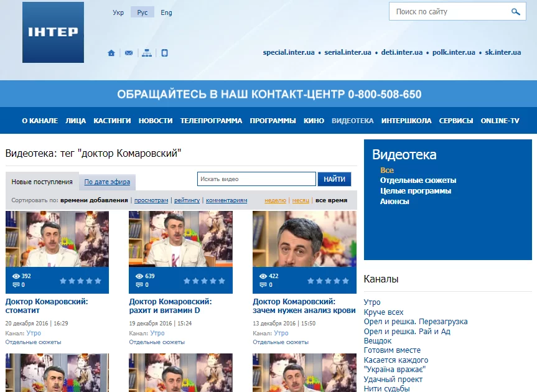
Task: Open channel Орел и решка. Перезагрузка
Action: (416, 322)
